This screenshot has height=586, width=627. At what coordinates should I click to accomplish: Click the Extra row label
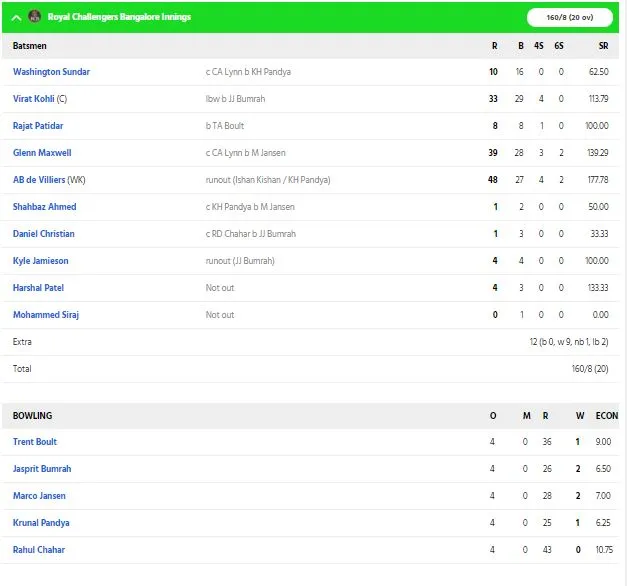click(x=22, y=342)
